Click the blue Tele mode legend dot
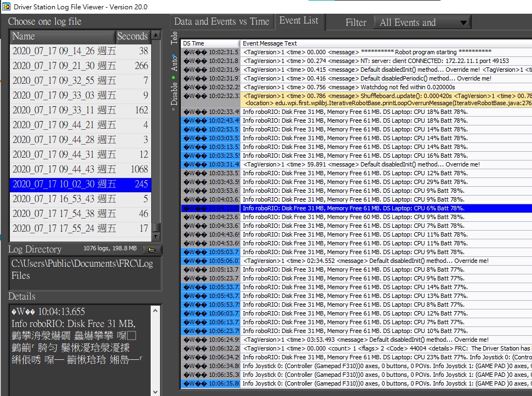The height and width of the screenshot is (396, 532). click(x=174, y=55)
